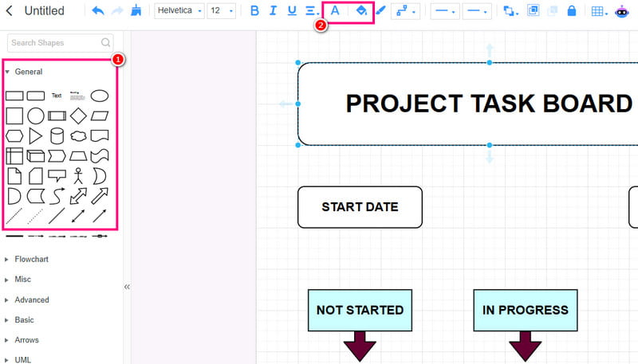Select the cube shape

[35, 156]
